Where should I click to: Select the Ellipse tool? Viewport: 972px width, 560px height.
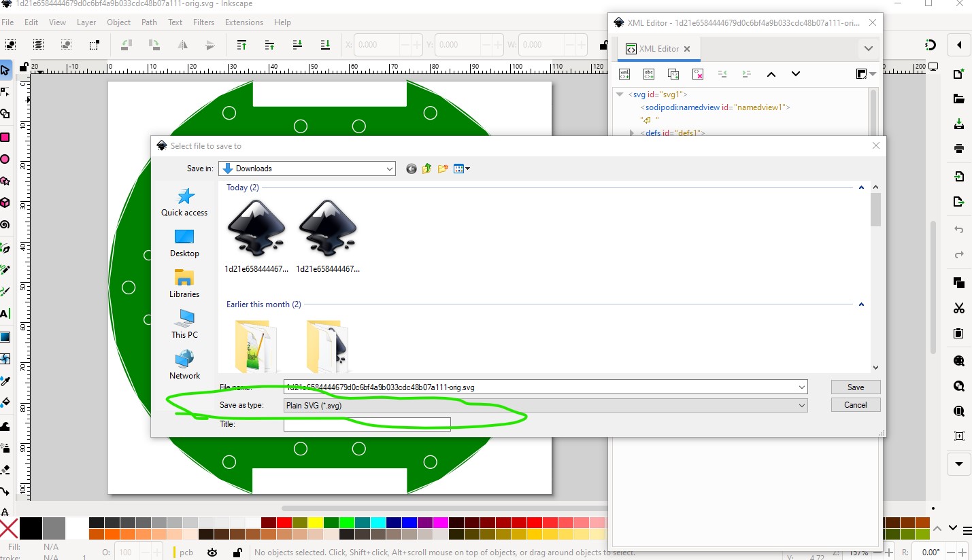(5, 159)
